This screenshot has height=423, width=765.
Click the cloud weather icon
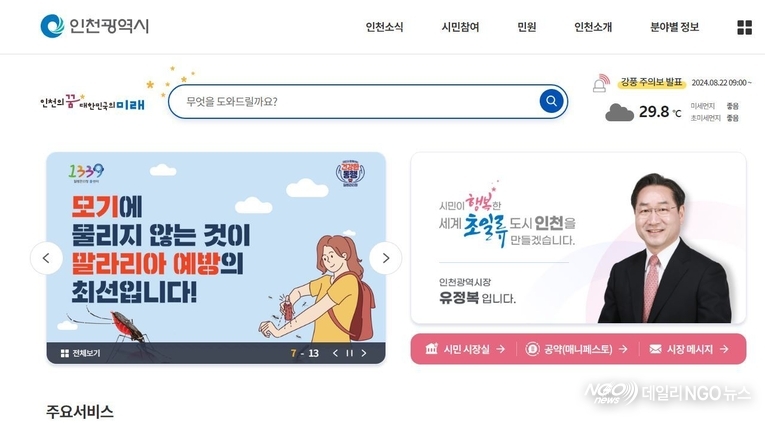coord(619,113)
